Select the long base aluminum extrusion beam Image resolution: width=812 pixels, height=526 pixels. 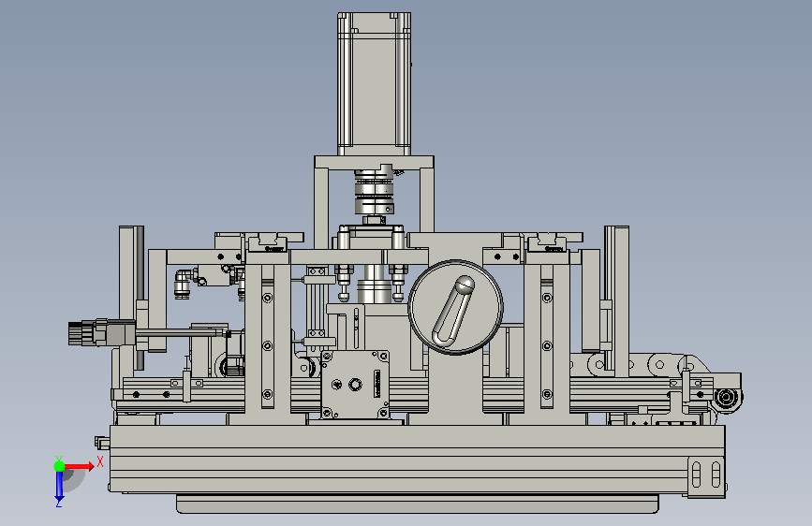click(x=417, y=459)
